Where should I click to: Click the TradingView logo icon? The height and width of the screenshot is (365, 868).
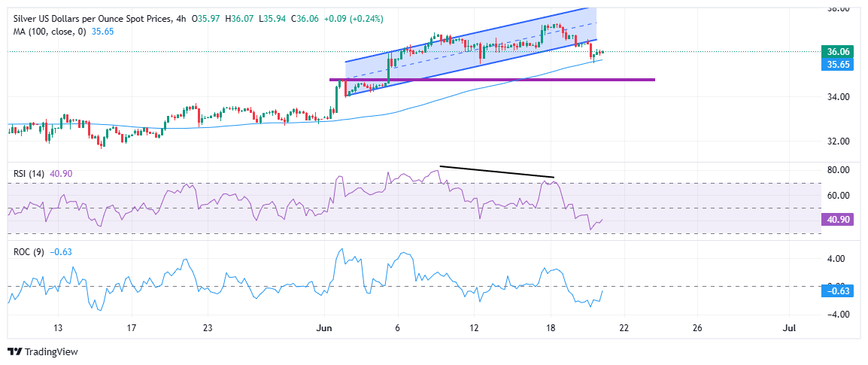(x=14, y=352)
